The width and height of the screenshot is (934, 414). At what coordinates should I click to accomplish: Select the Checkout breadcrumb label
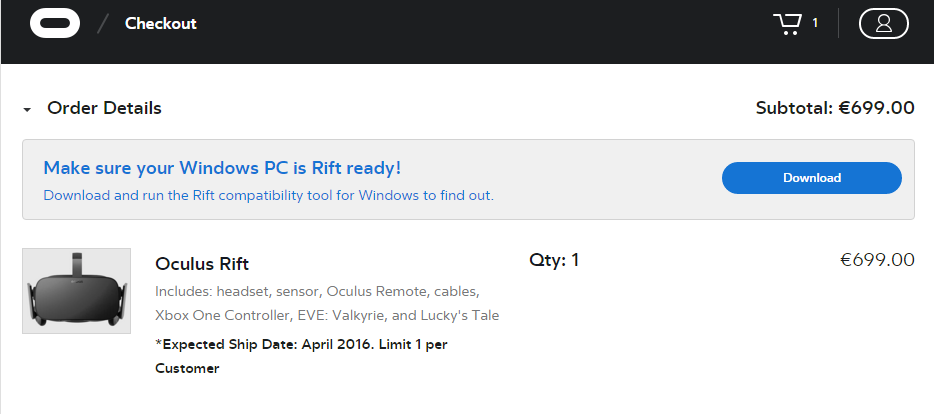tap(160, 23)
